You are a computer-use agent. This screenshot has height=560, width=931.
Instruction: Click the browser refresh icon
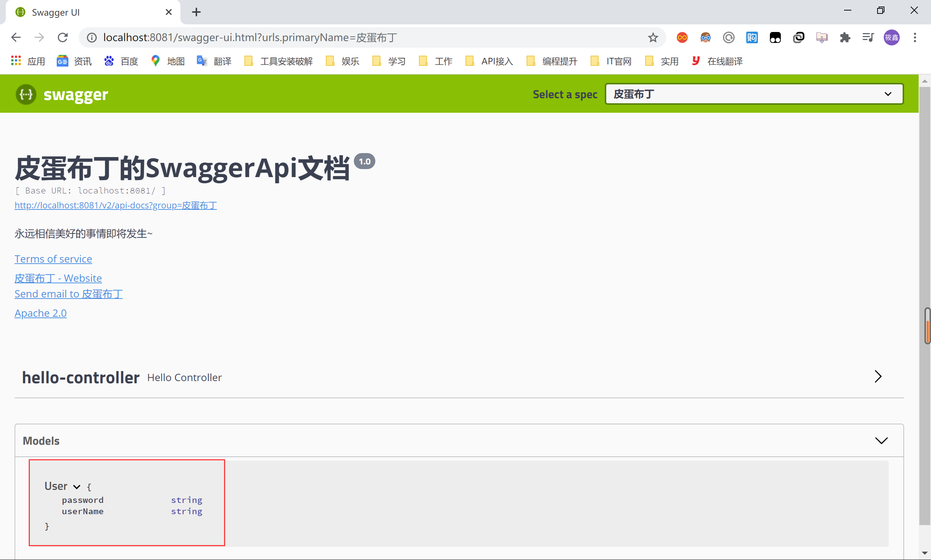pyautogui.click(x=63, y=37)
